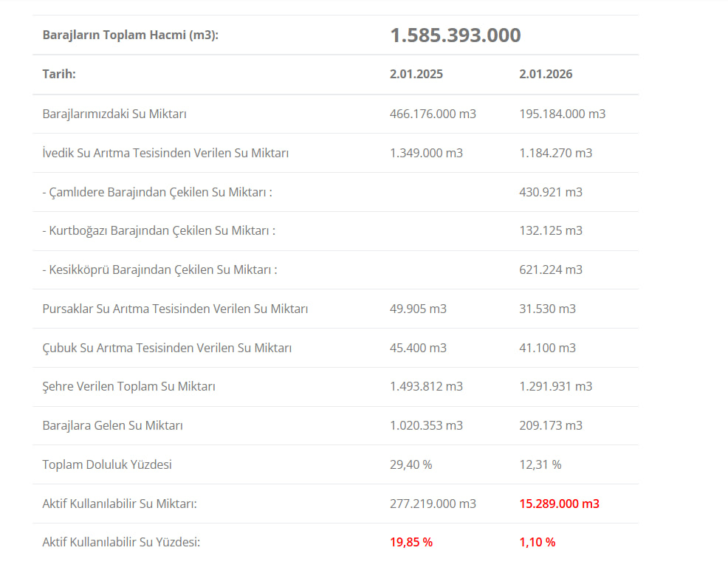This screenshot has height=587, width=728.
Task: Click the red 19,85 % value
Action: coord(411,542)
